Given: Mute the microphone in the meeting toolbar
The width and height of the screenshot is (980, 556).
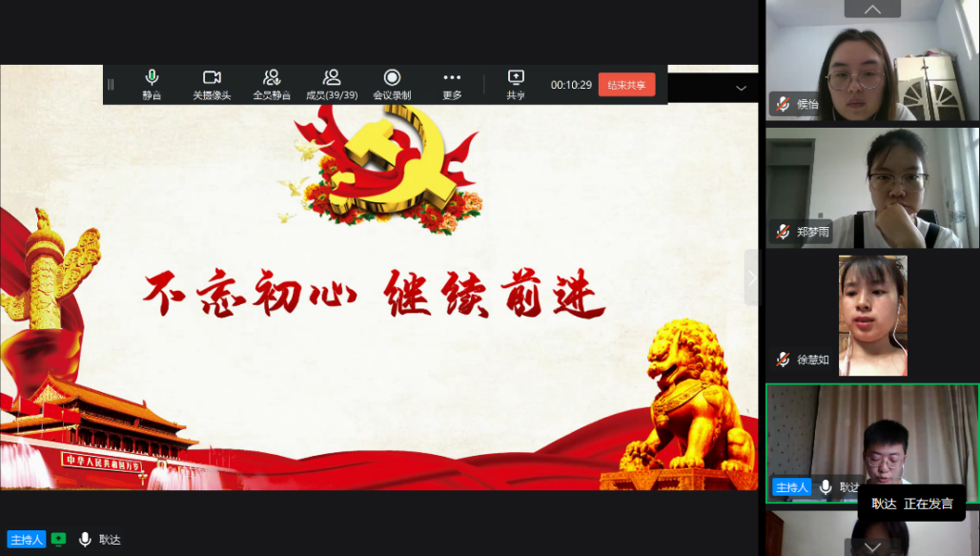Looking at the screenshot, I should [x=152, y=85].
